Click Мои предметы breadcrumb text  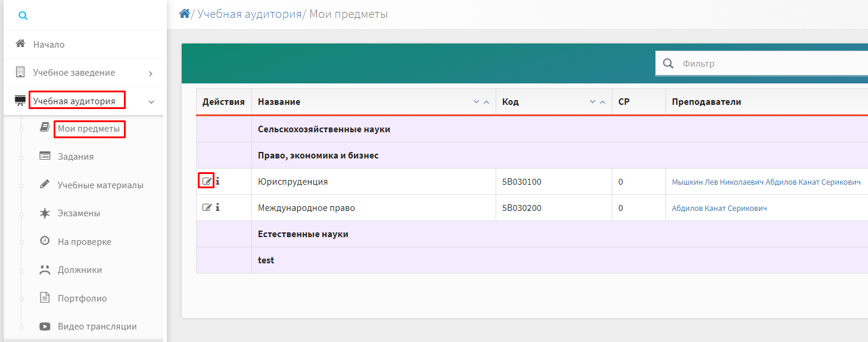point(349,14)
